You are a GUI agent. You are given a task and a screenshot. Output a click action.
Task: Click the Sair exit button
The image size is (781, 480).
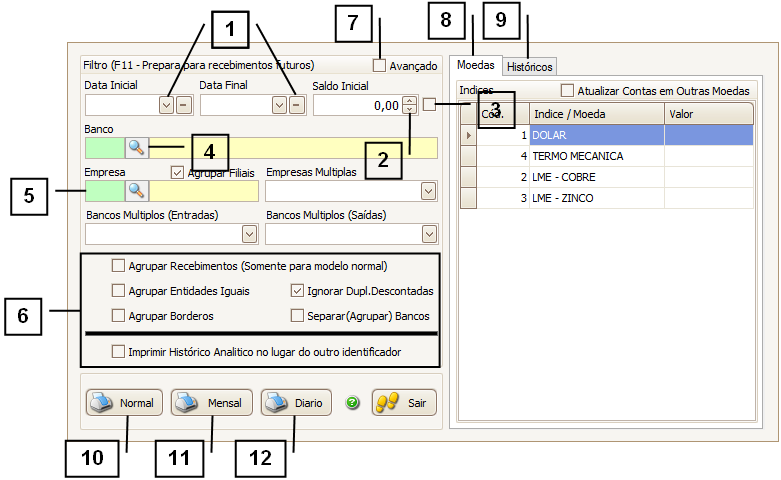[x=405, y=403]
